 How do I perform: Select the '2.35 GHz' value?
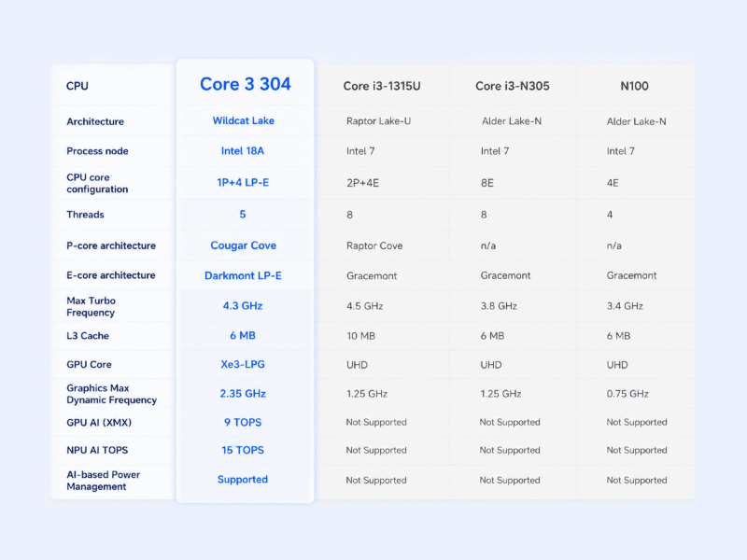click(243, 394)
